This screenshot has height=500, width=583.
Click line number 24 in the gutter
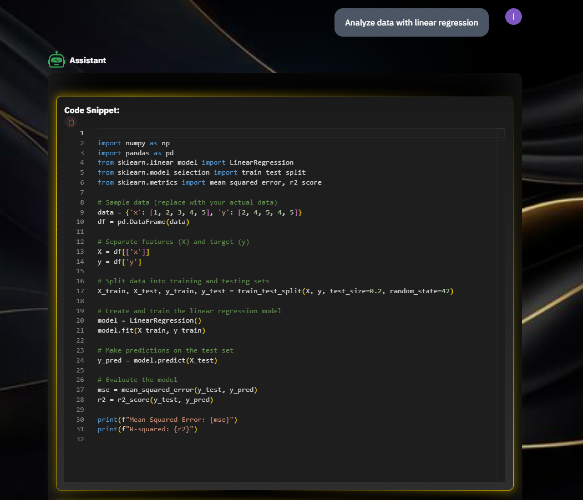pyautogui.click(x=80, y=361)
